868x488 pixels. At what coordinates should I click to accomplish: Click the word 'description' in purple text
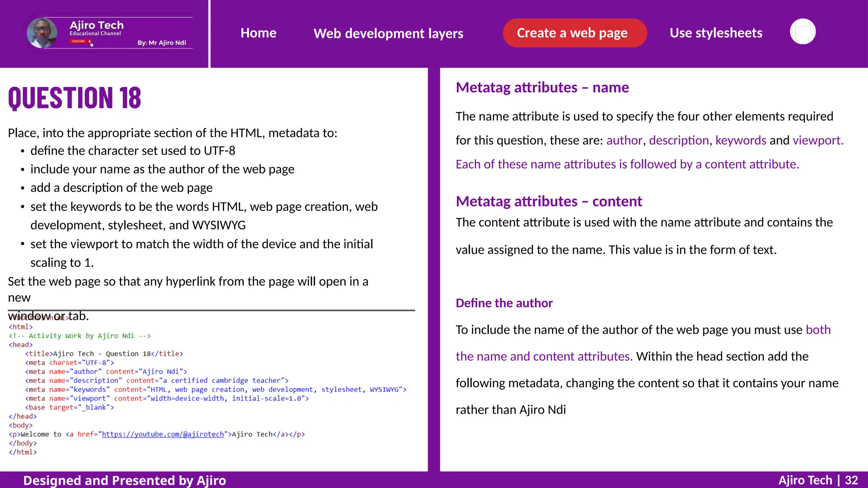point(679,140)
